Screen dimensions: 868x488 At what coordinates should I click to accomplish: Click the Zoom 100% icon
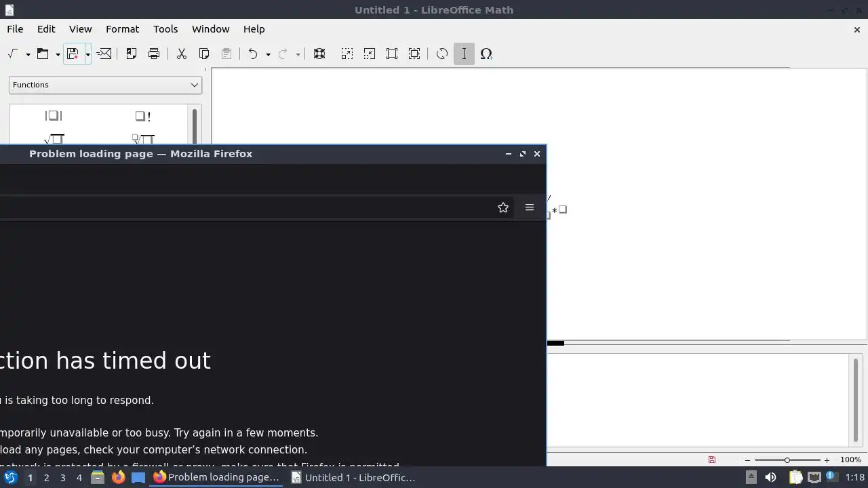click(x=392, y=54)
